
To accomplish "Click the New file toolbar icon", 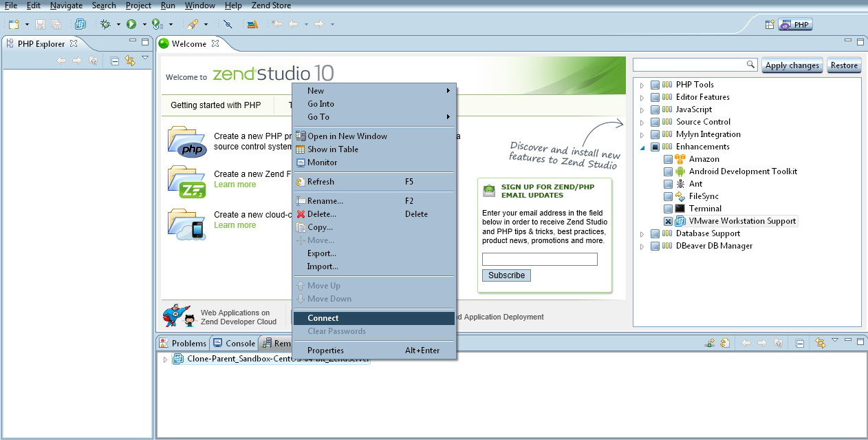I will (13, 24).
